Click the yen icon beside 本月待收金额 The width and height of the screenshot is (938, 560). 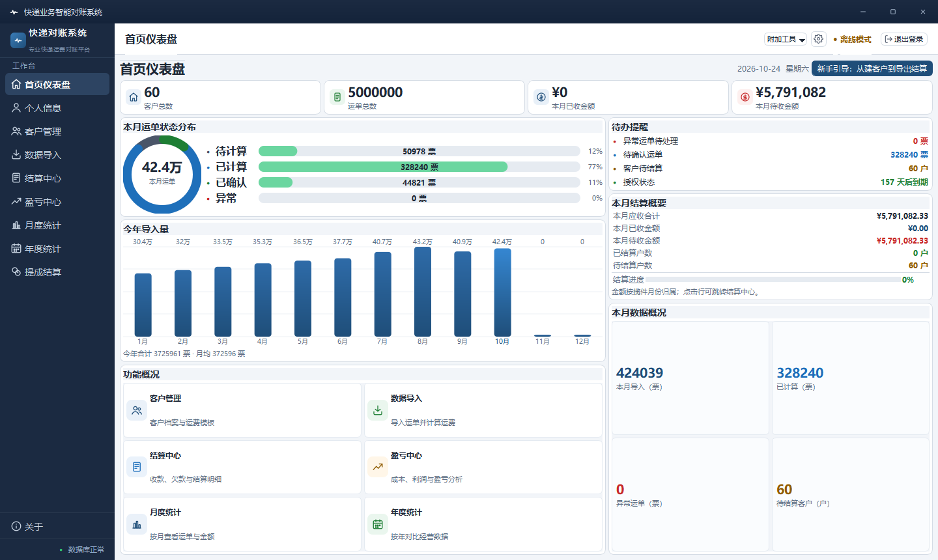tap(745, 97)
